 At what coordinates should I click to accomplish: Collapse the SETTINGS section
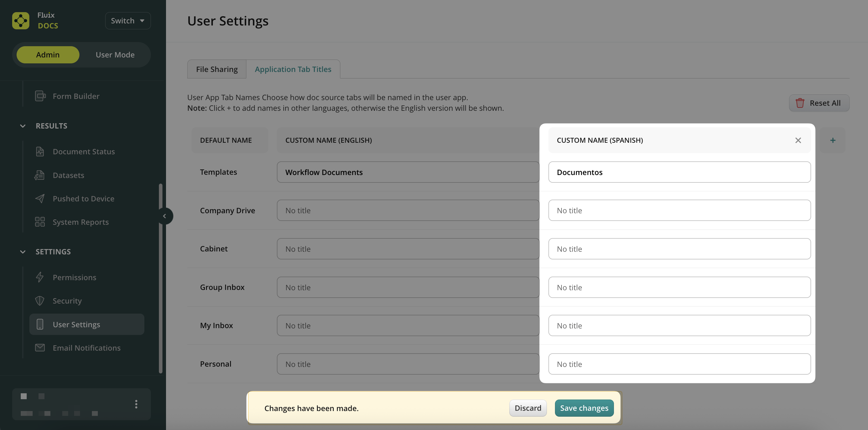23,251
